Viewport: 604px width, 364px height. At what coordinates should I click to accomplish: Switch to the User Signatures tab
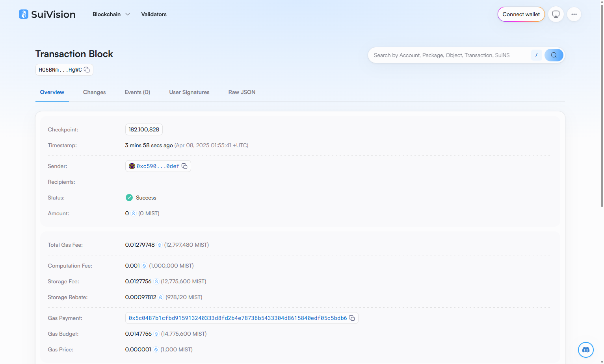190,92
